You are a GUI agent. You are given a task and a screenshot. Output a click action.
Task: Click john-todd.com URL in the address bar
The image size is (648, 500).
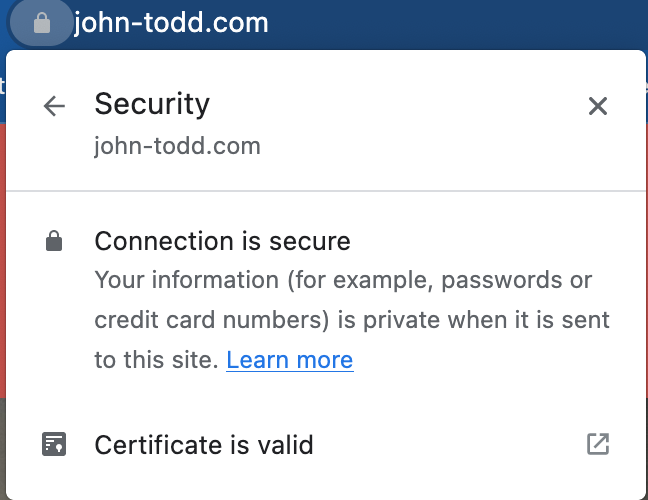(x=171, y=22)
